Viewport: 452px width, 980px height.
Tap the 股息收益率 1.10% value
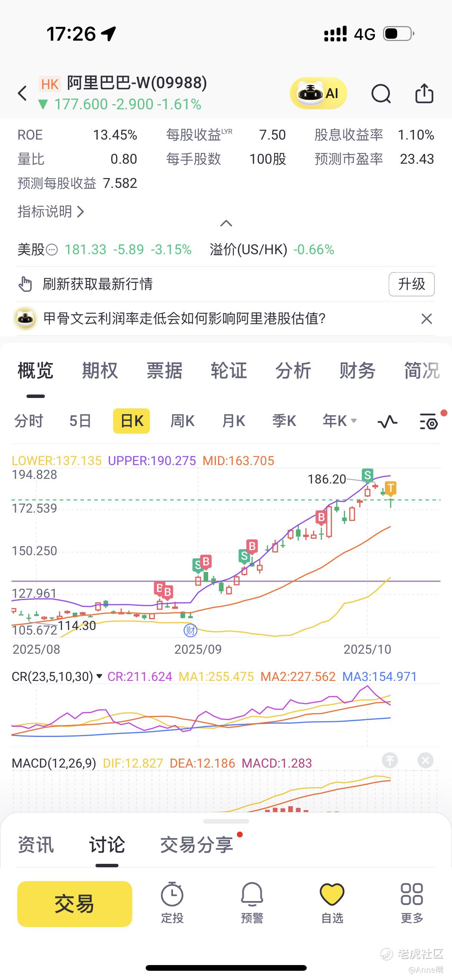[374, 135]
